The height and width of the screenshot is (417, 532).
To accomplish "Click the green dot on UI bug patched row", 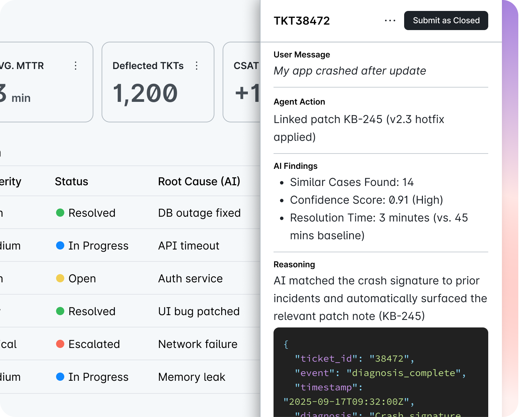I will coord(60,311).
